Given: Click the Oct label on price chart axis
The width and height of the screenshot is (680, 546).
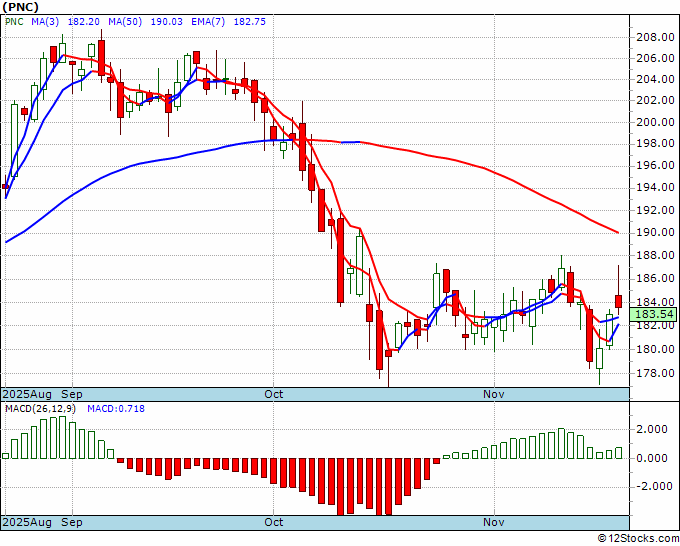Looking at the screenshot, I should tap(274, 394).
